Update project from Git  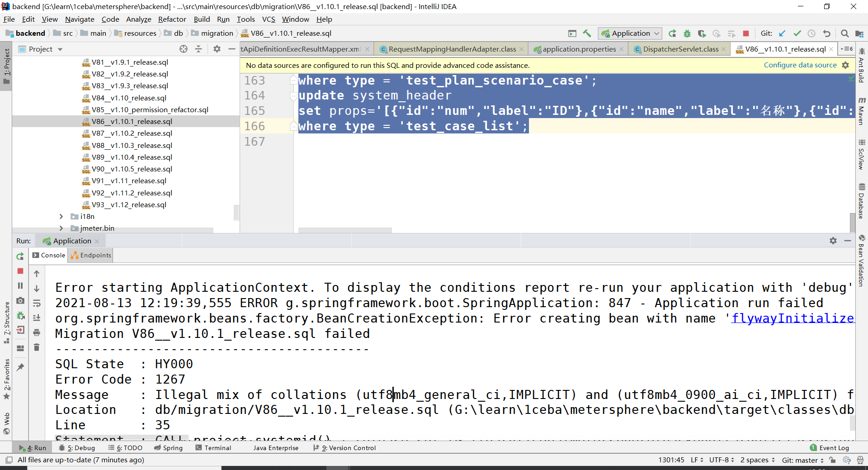coord(783,33)
